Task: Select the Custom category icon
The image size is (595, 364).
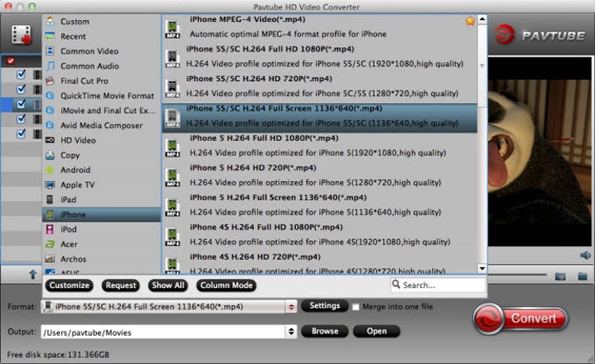Action: click(x=50, y=21)
